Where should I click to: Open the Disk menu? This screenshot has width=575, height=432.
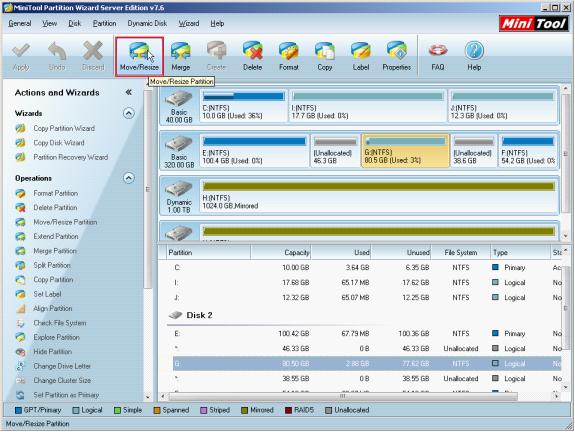(74, 23)
